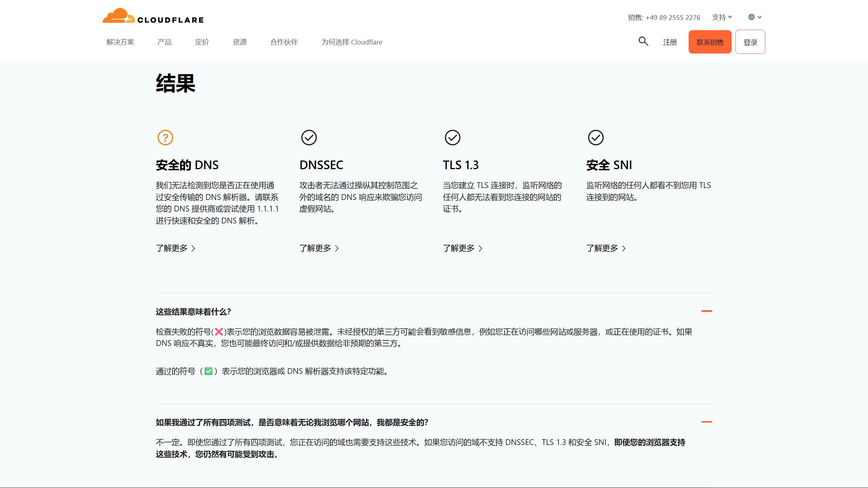The height and width of the screenshot is (488, 868).
Task: Click the 注册 link
Action: [670, 42]
